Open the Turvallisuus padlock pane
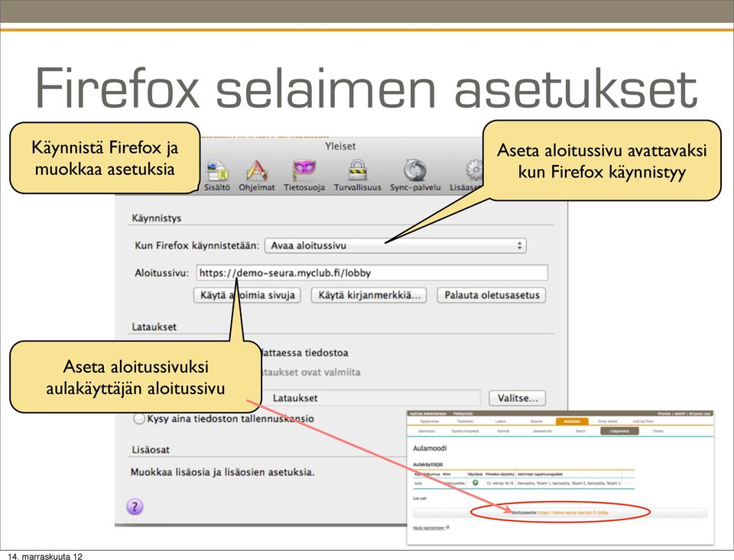734x560 pixels. [x=357, y=176]
